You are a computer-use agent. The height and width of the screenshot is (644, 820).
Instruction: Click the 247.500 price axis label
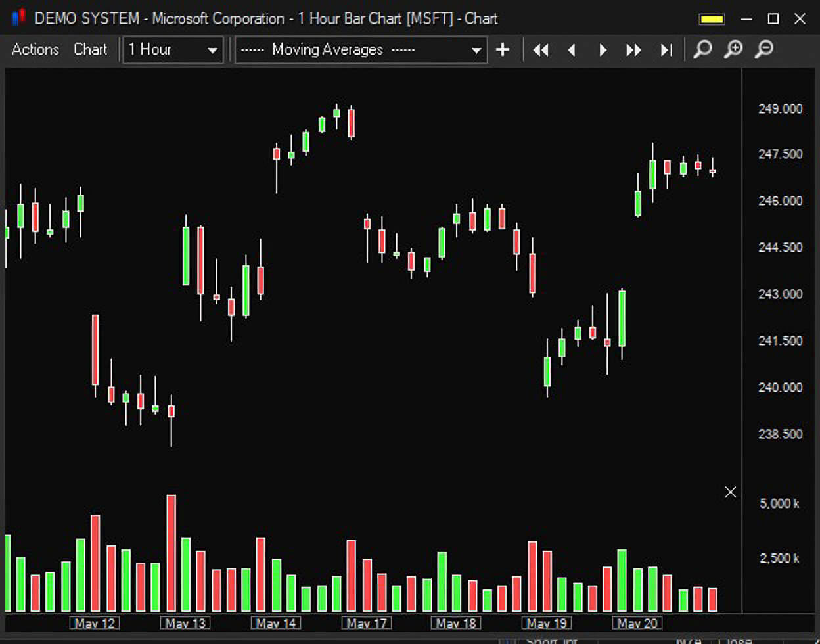(x=780, y=154)
